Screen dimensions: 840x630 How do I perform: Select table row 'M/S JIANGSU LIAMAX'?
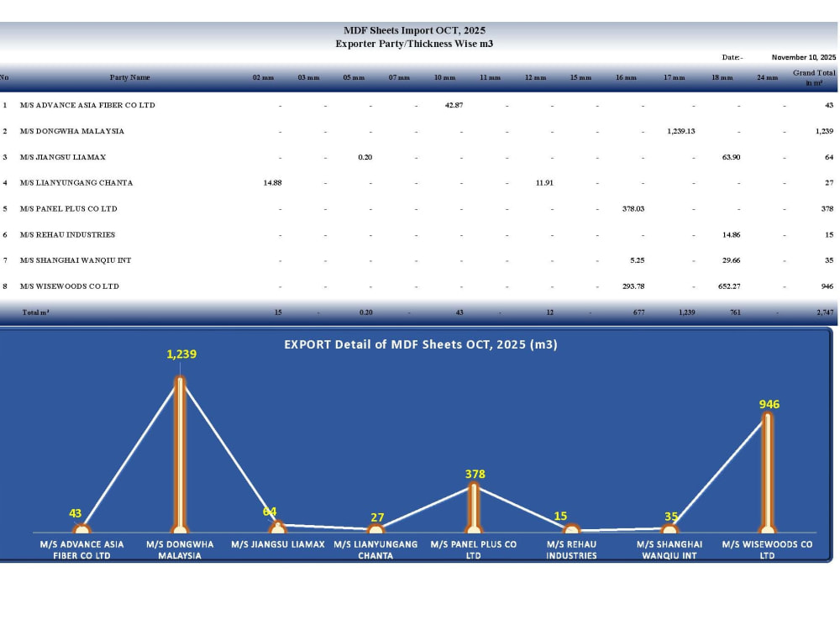(417, 157)
